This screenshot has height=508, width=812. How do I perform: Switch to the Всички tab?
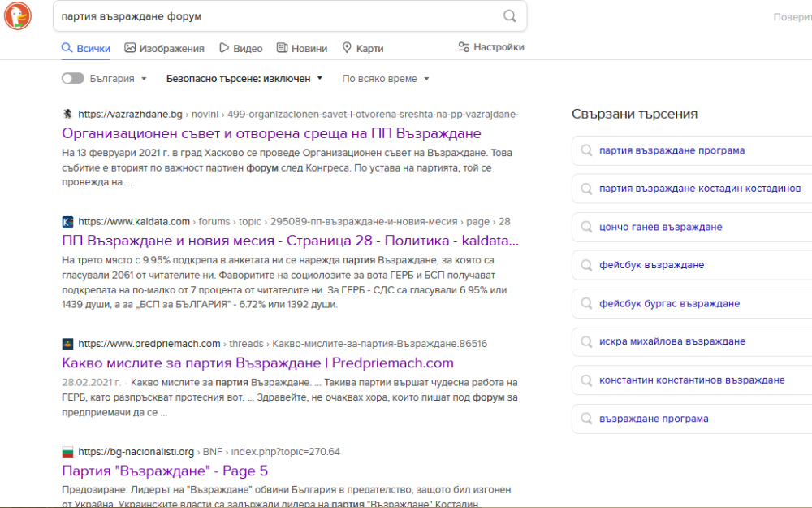86,48
